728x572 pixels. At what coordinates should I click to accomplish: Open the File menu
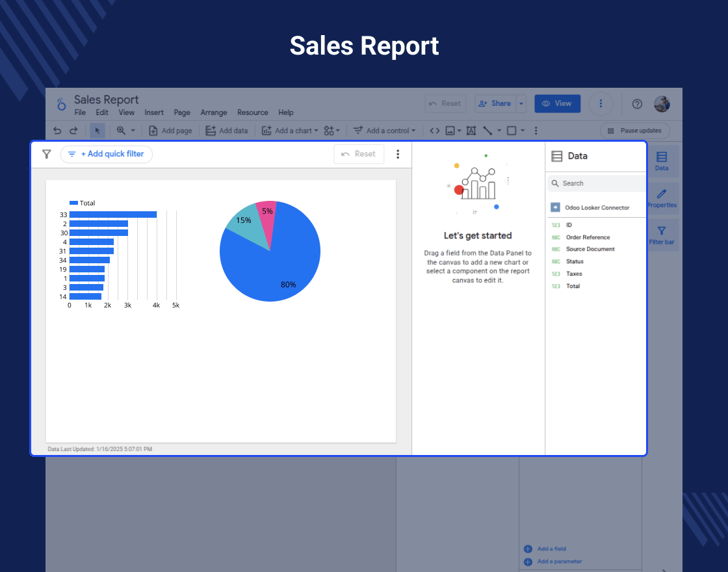tap(80, 112)
